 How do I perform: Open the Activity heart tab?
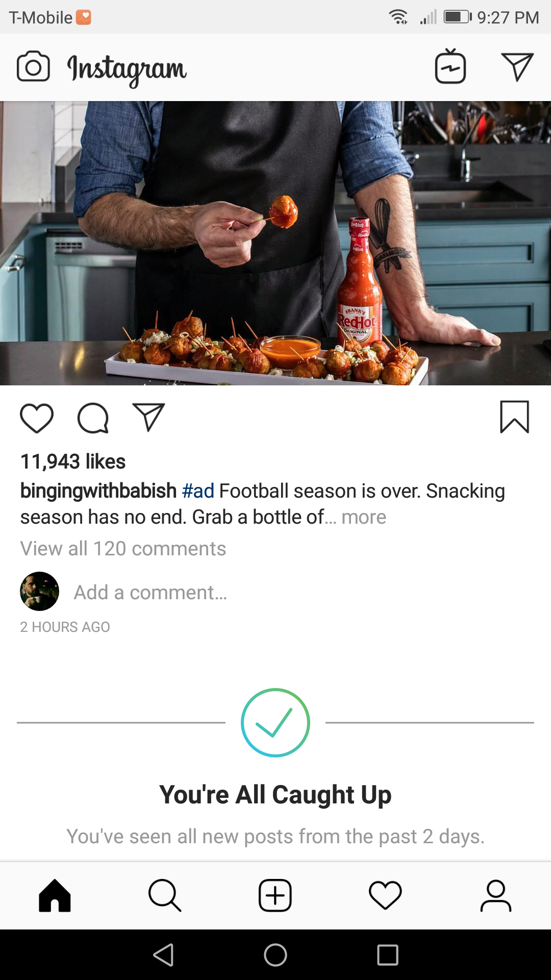(x=385, y=895)
